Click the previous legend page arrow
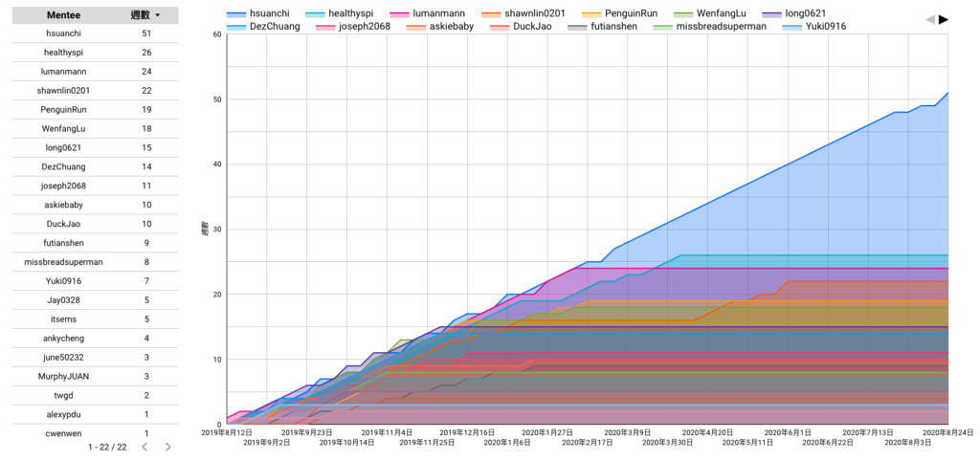The image size is (980, 461). pyautogui.click(x=929, y=19)
